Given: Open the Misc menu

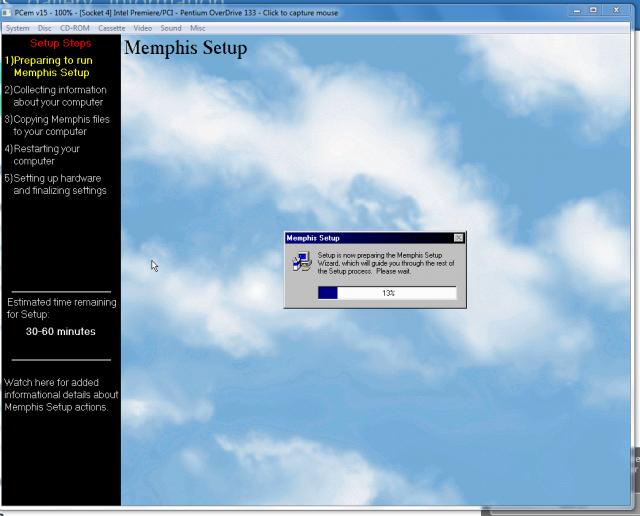Looking at the screenshot, I should [x=198, y=28].
